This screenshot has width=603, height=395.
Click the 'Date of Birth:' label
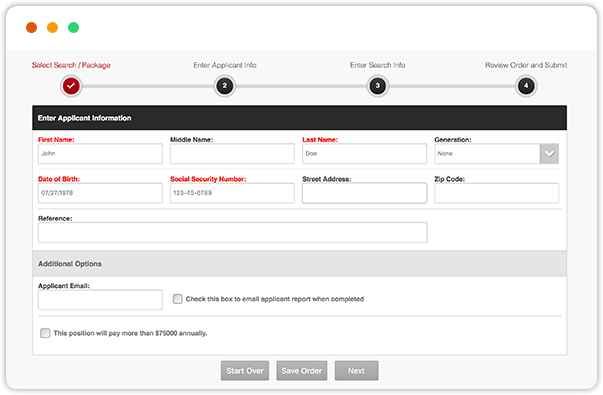pyautogui.click(x=59, y=179)
